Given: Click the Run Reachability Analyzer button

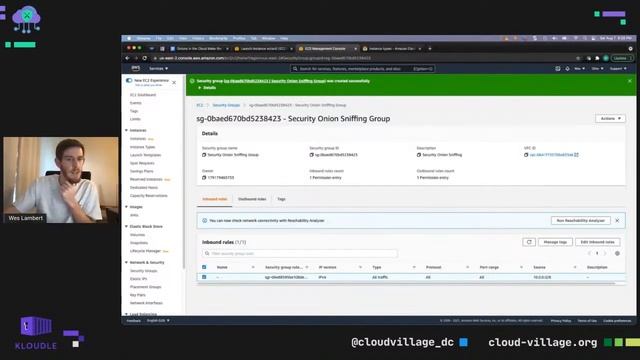Looking at the screenshot, I should (580, 220).
